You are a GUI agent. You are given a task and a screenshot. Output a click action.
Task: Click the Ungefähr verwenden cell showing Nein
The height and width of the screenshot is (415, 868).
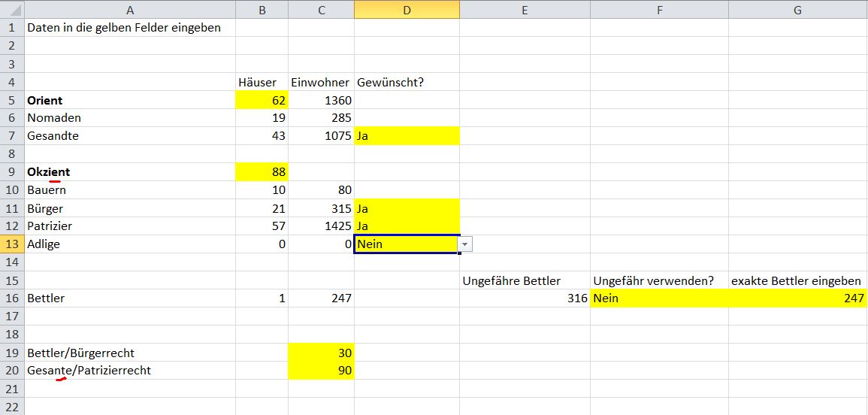pos(658,298)
